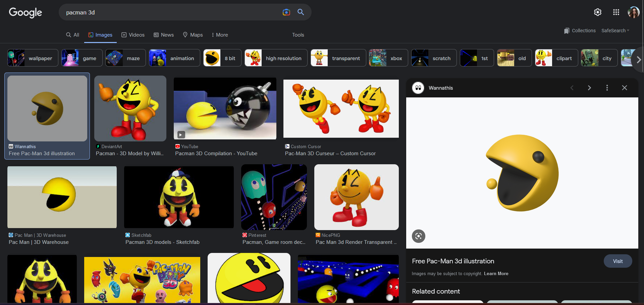Filter by clipart chip
This screenshot has width=644, height=305.
(x=557, y=58)
